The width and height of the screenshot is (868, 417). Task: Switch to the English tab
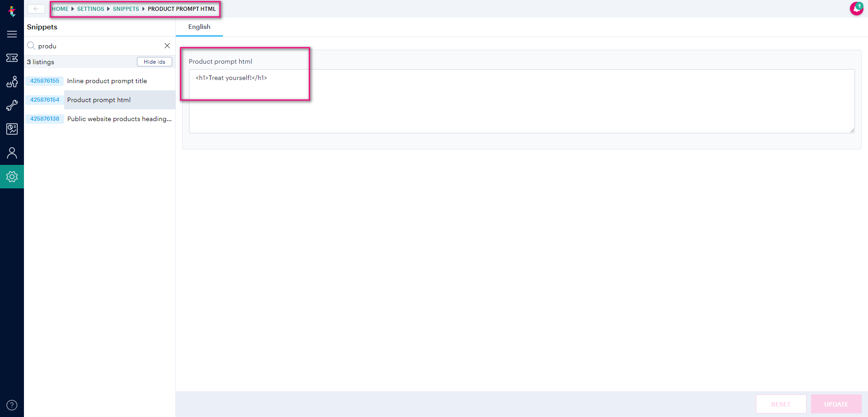199,27
